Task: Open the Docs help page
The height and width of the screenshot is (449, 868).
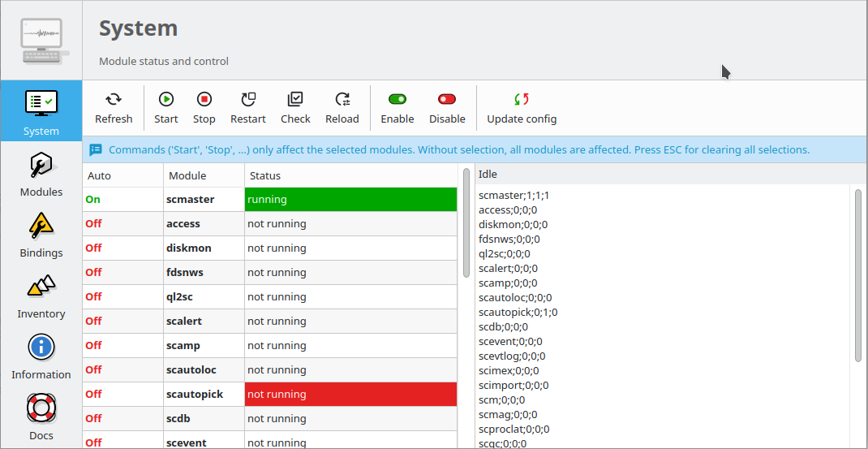Action: coord(41,416)
